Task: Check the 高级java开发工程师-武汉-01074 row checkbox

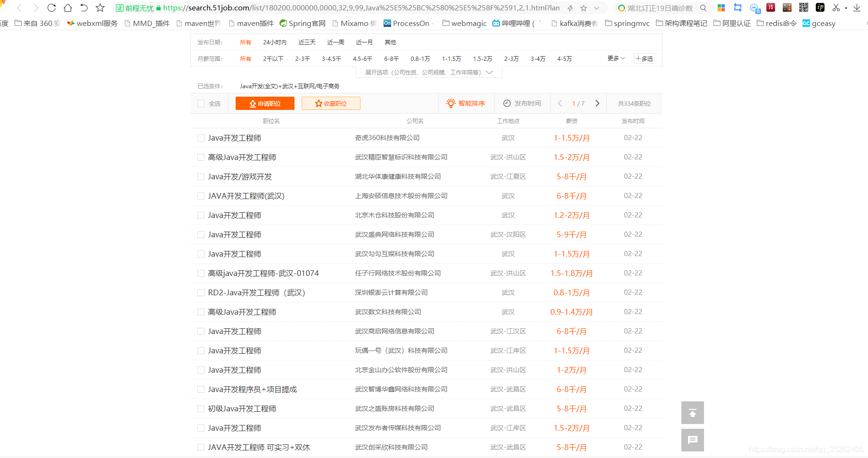Action: (x=201, y=274)
